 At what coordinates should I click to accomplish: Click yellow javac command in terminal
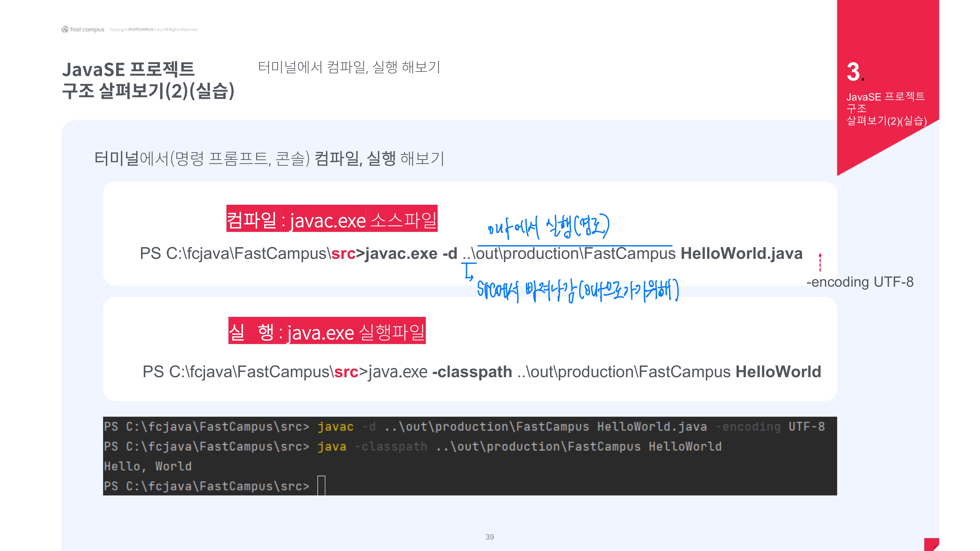coord(336,427)
